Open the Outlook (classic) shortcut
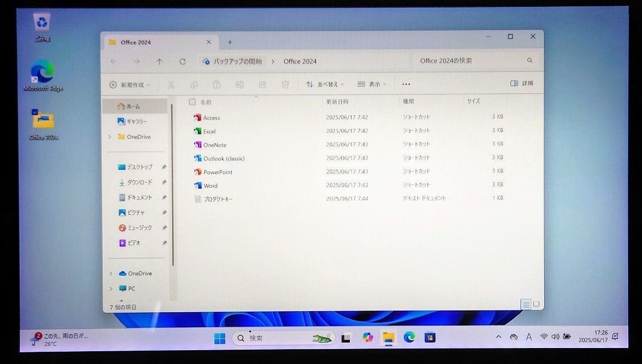Screen dimensions: 642x364 pyautogui.click(x=219, y=158)
